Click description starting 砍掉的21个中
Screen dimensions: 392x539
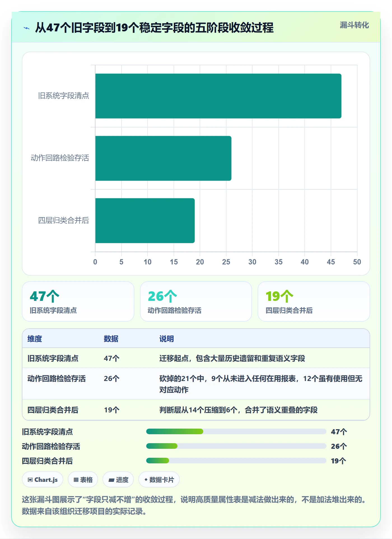point(261,384)
